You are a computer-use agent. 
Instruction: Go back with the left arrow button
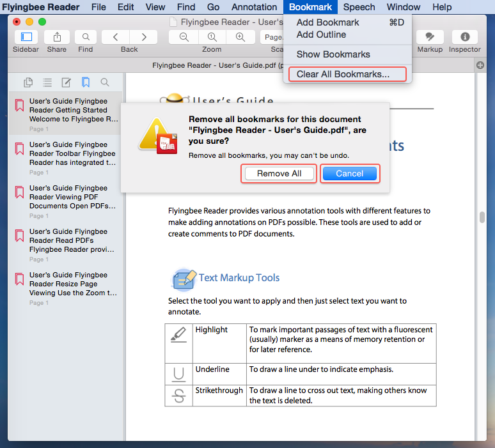[x=116, y=37]
